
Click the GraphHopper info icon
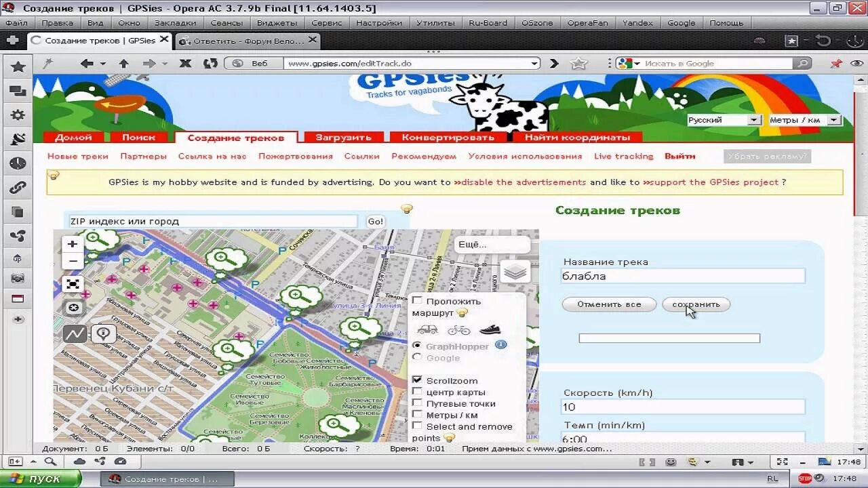pos(500,345)
